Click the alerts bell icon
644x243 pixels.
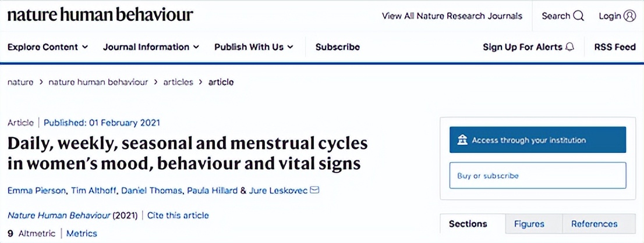[x=569, y=47]
